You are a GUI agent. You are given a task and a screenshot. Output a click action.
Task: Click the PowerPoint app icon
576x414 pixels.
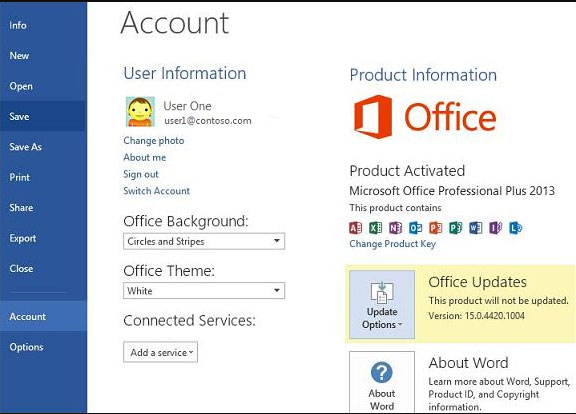[x=436, y=228]
